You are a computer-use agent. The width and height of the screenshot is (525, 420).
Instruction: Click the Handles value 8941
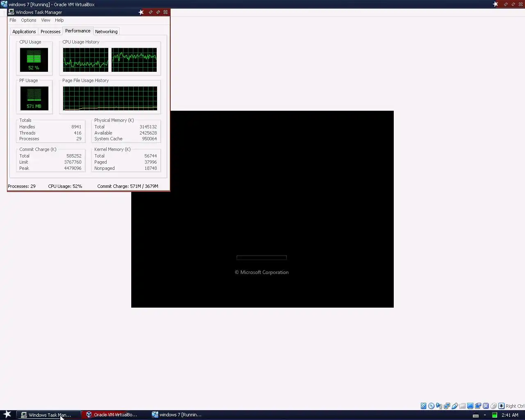tap(76, 127)
